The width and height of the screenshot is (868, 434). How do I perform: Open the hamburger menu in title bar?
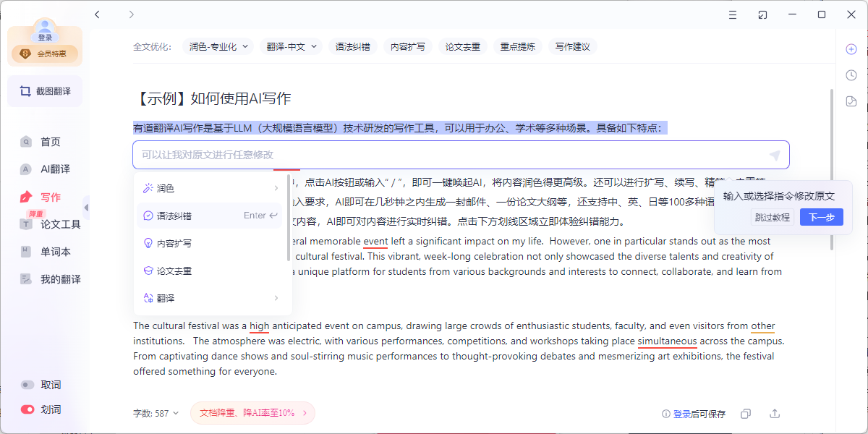(733, 14)
